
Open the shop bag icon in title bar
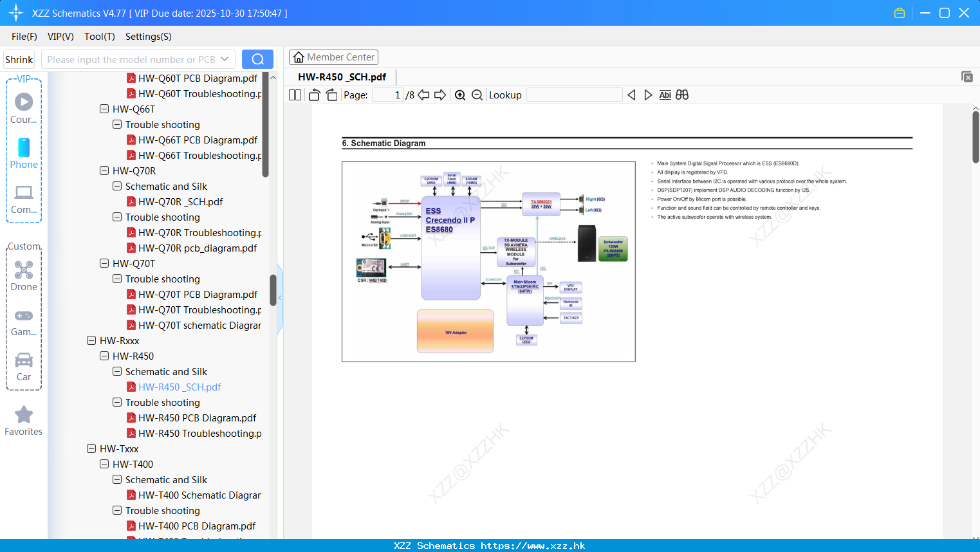tap(900, 13)
